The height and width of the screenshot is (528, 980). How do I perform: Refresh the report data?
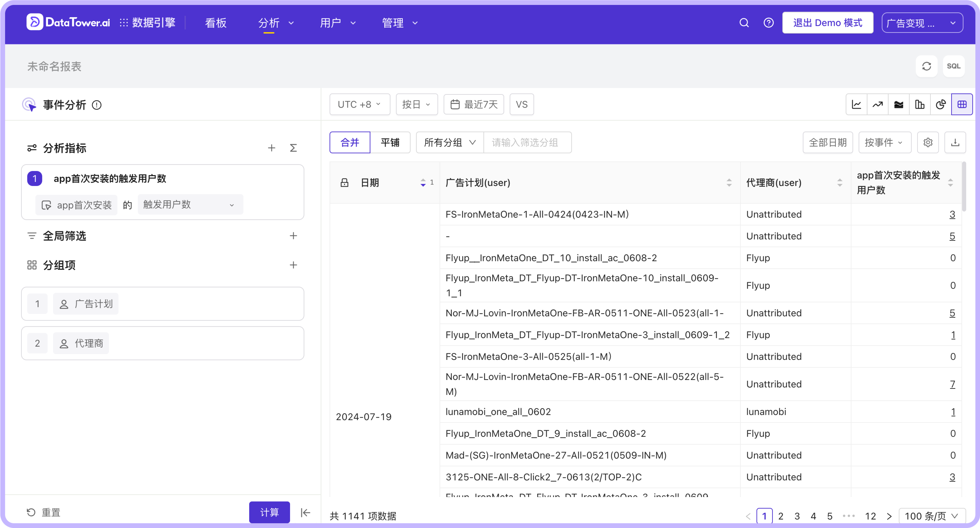click(926, 66)
